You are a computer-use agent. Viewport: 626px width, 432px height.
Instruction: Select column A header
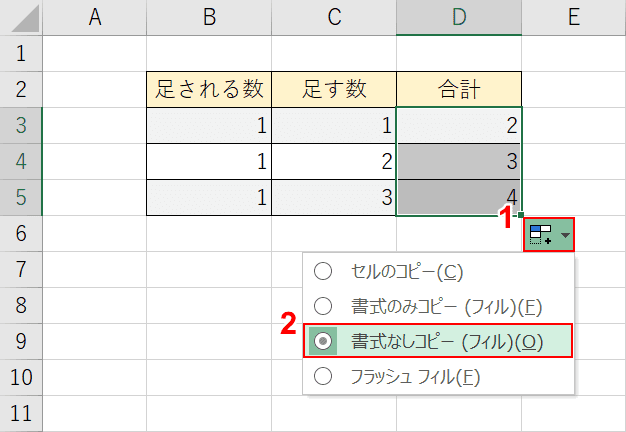click(x=95, y=18)
